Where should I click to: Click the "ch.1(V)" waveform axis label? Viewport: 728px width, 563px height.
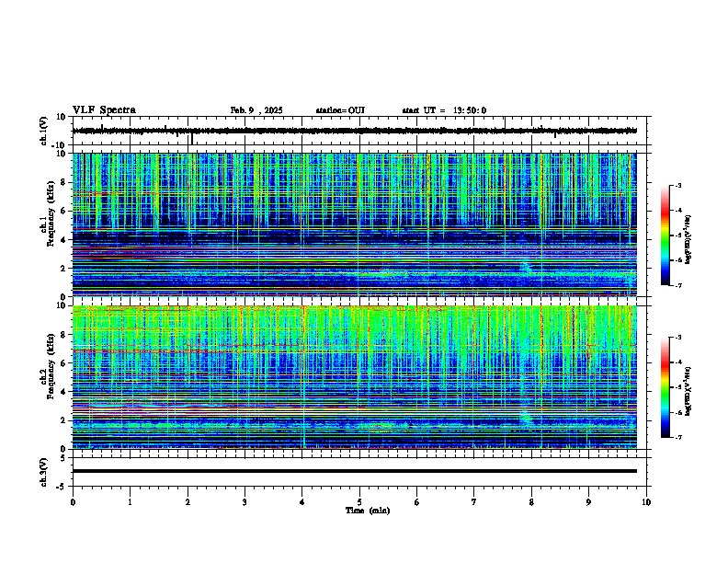pyautogui.click(x=44, y=131)
